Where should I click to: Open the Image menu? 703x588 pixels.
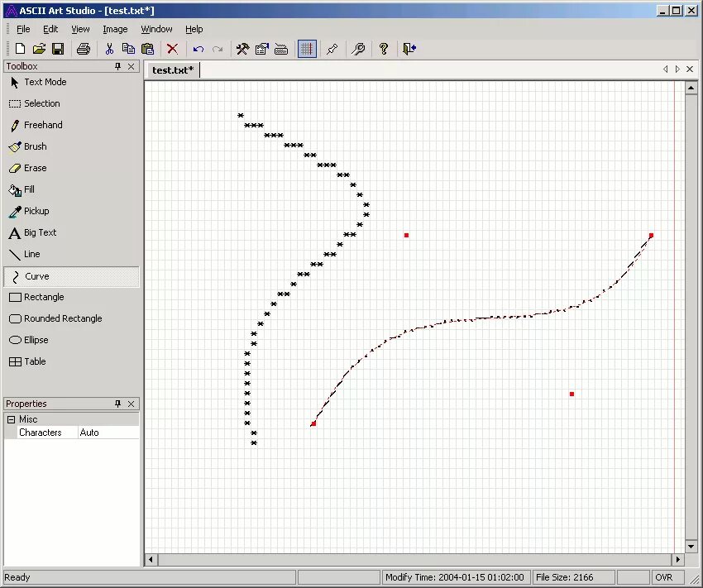pyautogui.click(x=115, y=28)
